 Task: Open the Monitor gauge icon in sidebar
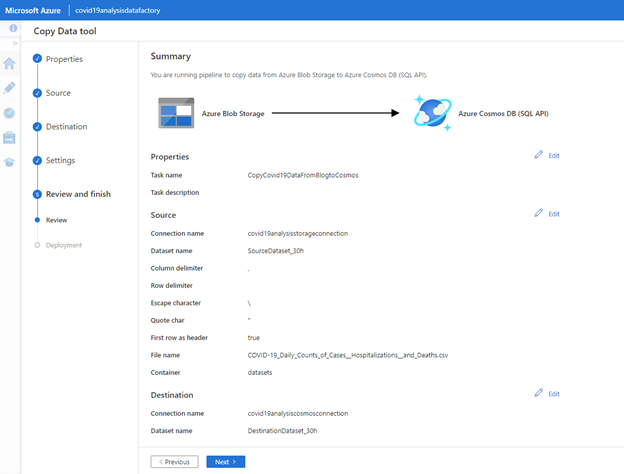click(x=9, y=113)
